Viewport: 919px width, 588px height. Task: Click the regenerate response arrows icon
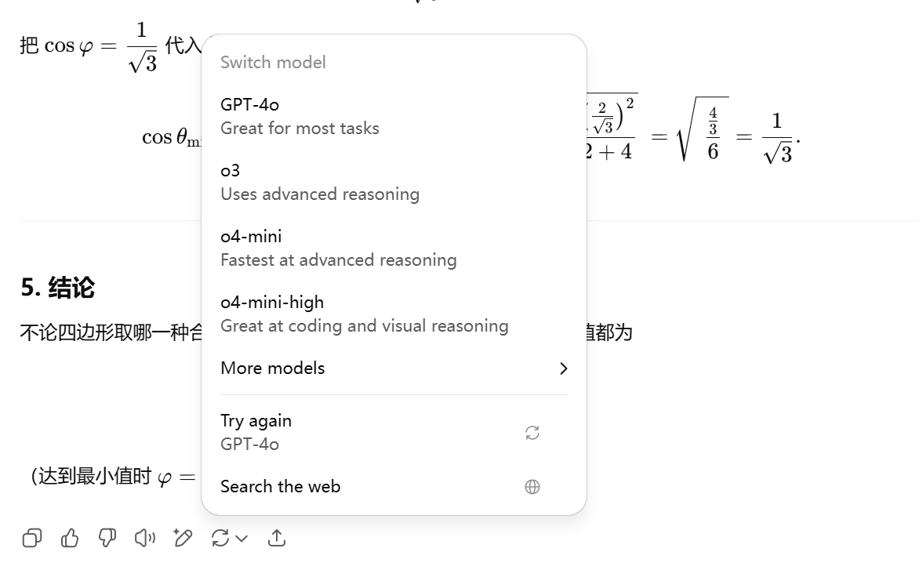coord(220,538)
